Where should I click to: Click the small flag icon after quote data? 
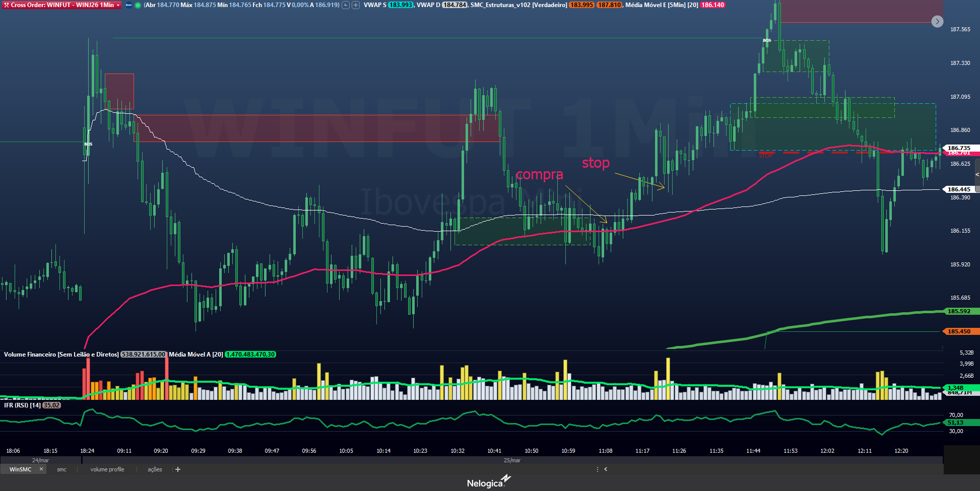click(x=346, y=5)
